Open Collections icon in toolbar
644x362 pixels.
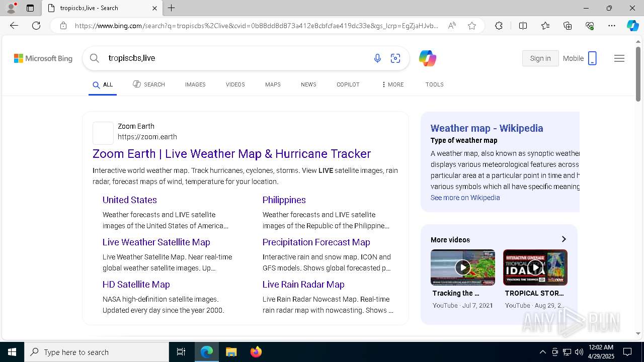(568, 26)
